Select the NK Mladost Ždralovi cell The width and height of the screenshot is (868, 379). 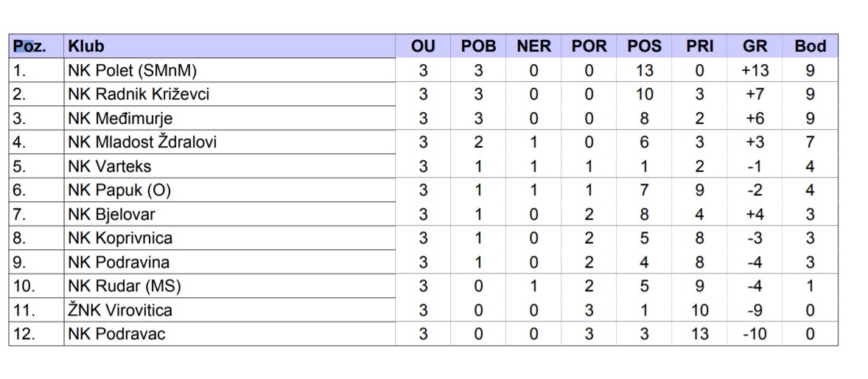tap(142, 142)
